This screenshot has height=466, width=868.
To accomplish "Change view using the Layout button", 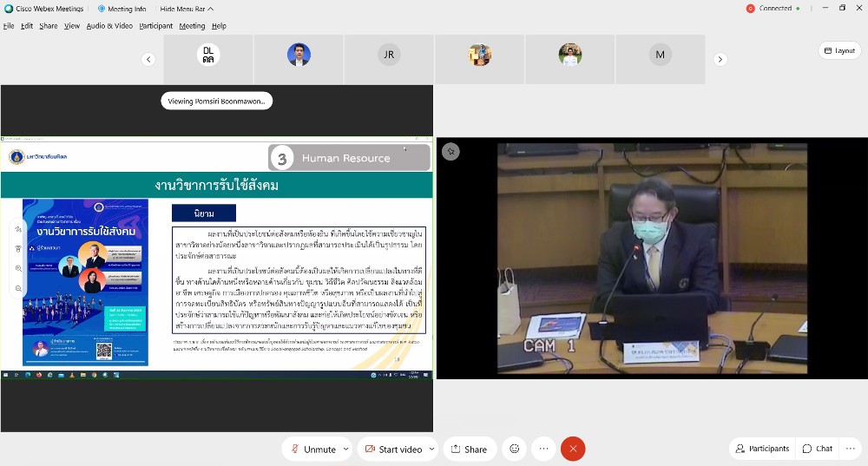I will click(x=839, y=51).
